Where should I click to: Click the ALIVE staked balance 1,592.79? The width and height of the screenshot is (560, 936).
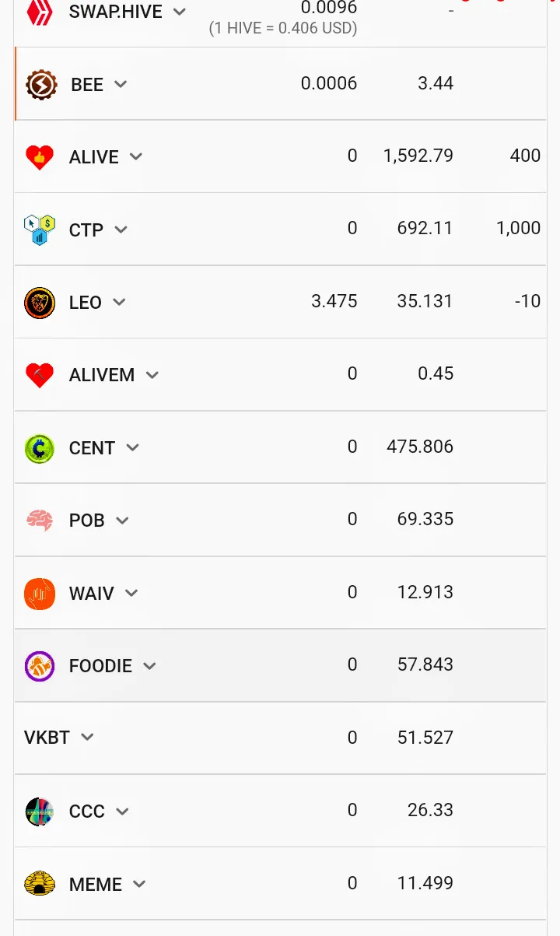418,156
